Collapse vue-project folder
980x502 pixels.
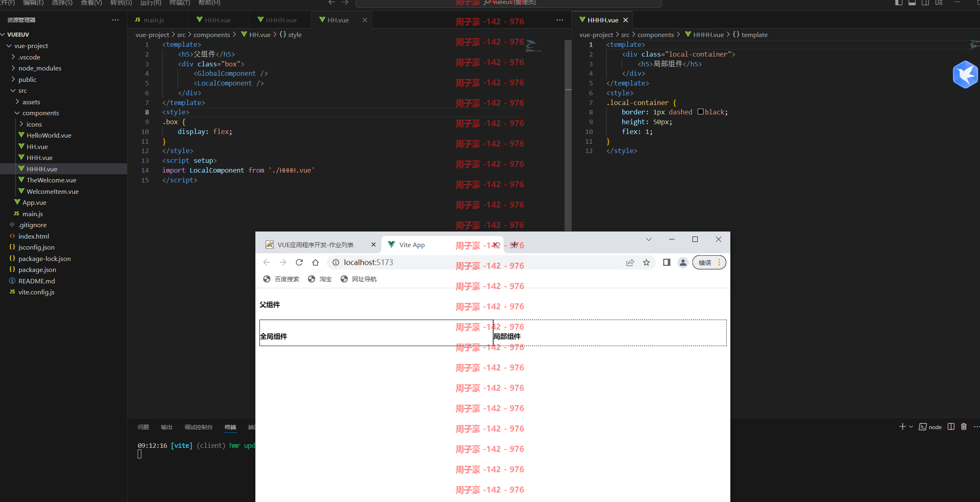click(x=64, y=46)
